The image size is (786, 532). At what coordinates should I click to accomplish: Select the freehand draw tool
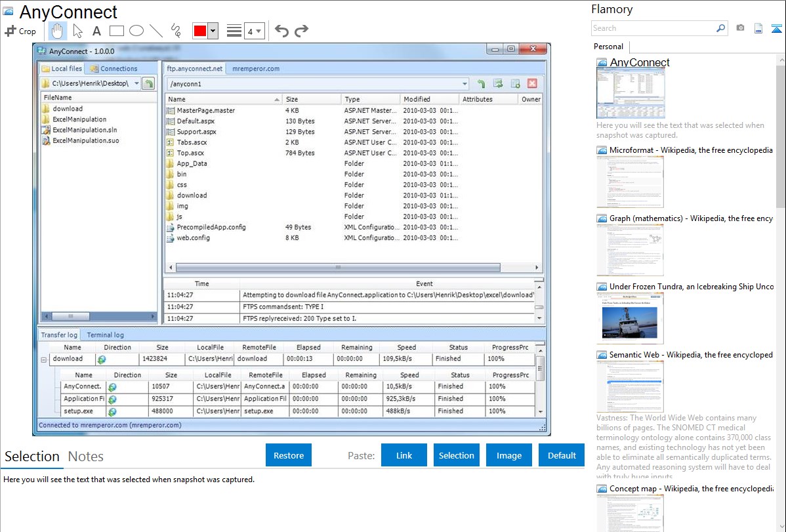pos(176,31)
